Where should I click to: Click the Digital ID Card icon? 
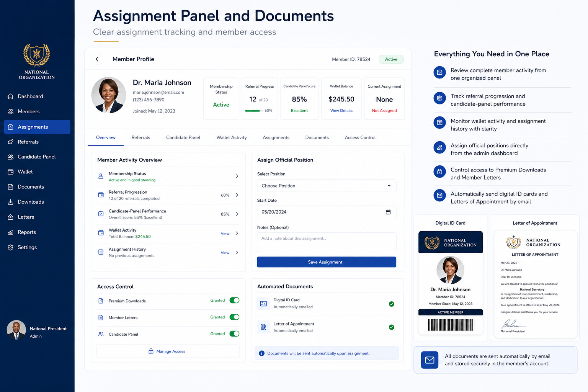[x=263, y=304]
